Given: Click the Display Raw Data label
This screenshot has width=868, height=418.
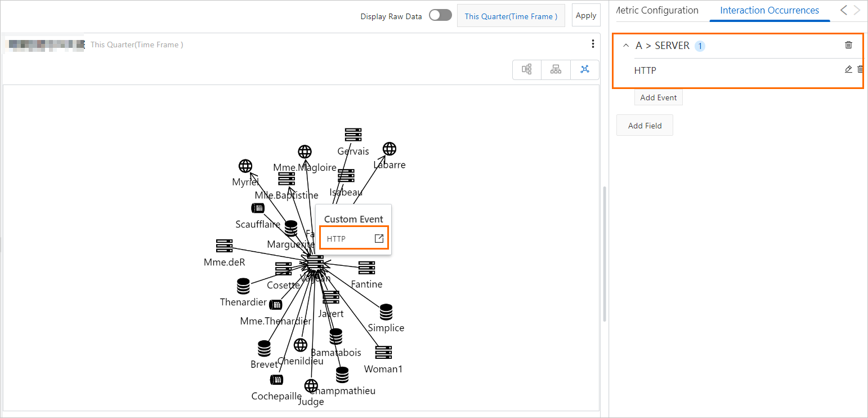Looking at the screenshot, I should (x=391, y=16).
